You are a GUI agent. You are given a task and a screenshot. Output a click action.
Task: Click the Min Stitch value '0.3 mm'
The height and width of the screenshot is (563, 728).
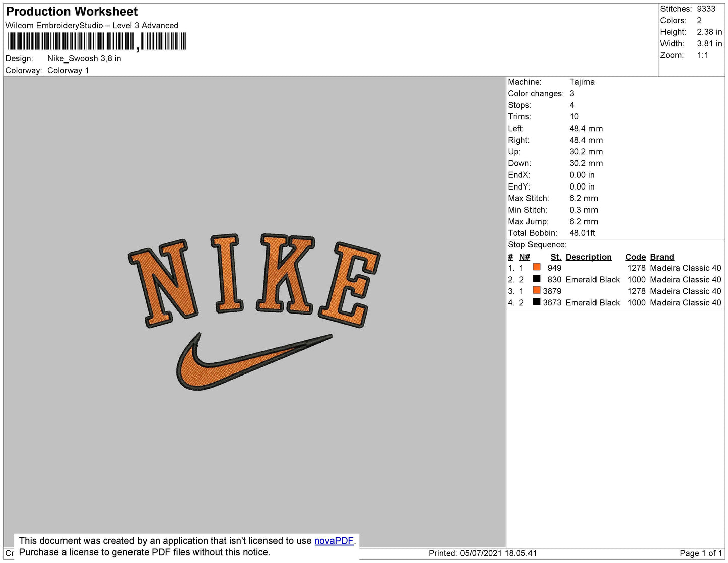[x=584, y=210]
